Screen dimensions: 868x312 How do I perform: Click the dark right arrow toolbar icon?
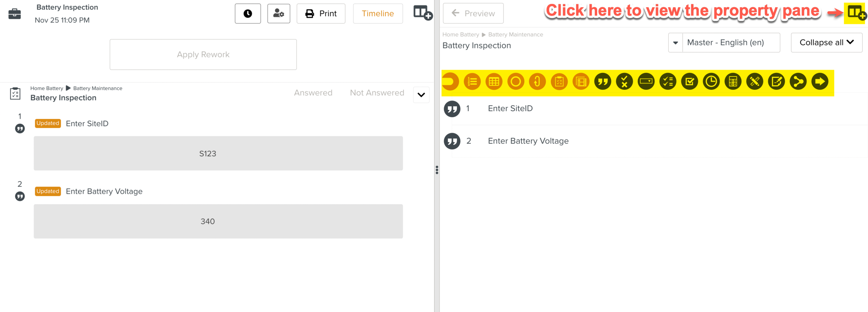click(820, 82)
